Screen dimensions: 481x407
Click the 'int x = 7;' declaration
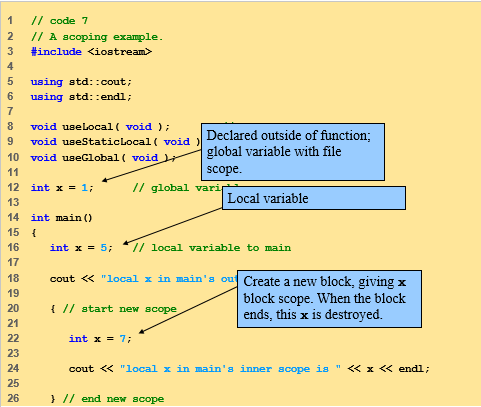[x=100, y=339]
